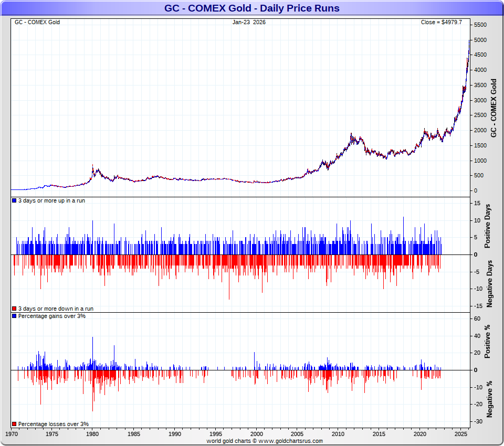The image size is (504, 446).
Task: Click the red swatch for 3 days down run
Action: (x=14, y=309)
